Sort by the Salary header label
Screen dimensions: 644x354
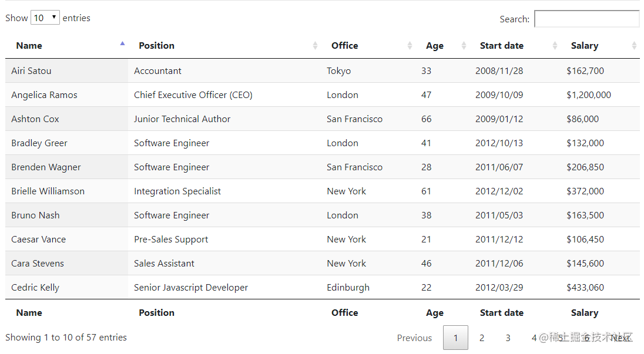coord(585,46)
